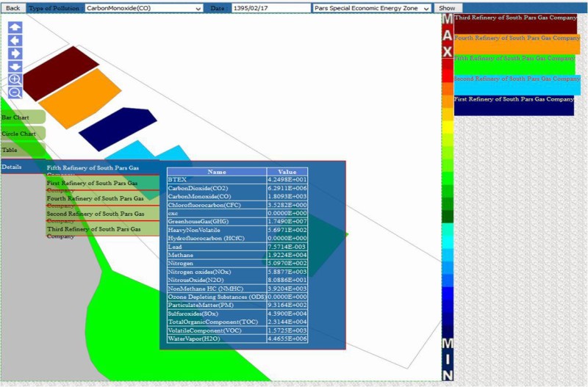Click Chlorofluorocarbon(CFC) row name

tap(204, 205)
